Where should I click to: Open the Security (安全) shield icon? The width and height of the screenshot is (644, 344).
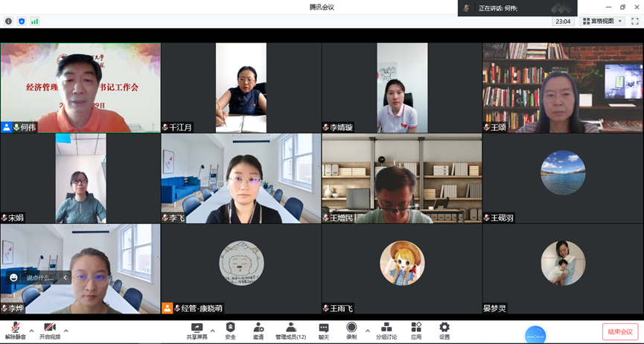click(x=230, y=331)
